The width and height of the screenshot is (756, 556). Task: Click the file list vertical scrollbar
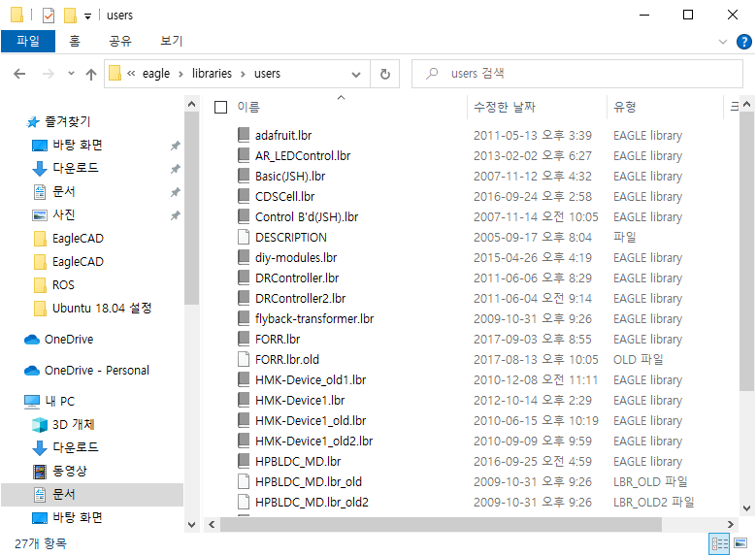click(x=746, y=250)
